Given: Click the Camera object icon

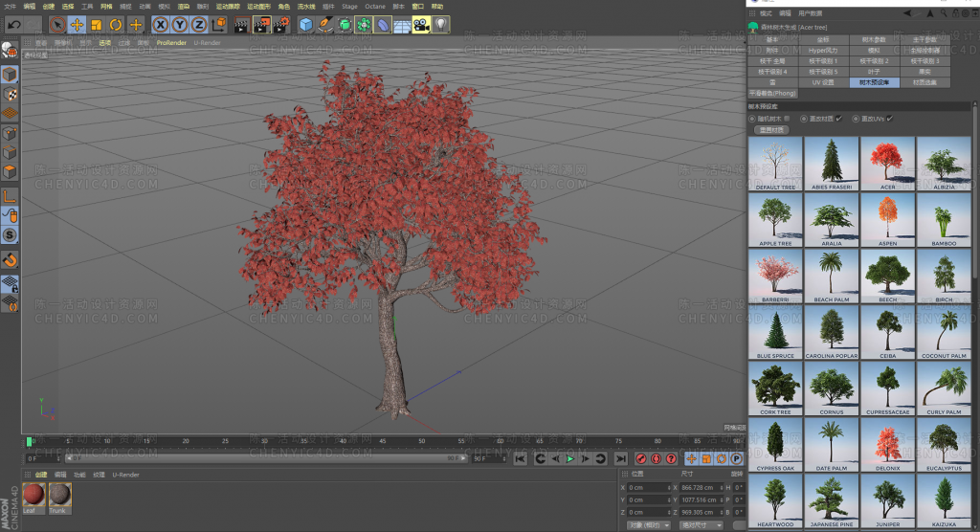Looking at the screenshot, I should click(x=421, y=24).
